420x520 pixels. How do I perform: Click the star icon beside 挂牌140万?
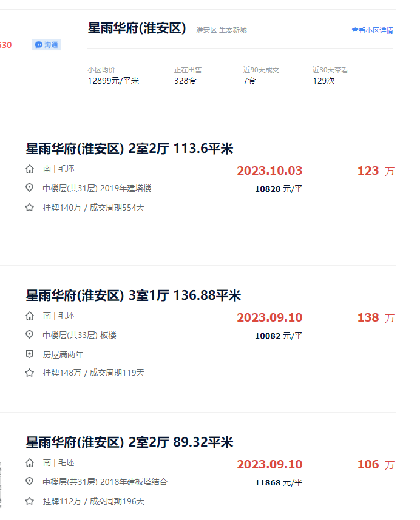pyautogui.click(x=30, y=208)
